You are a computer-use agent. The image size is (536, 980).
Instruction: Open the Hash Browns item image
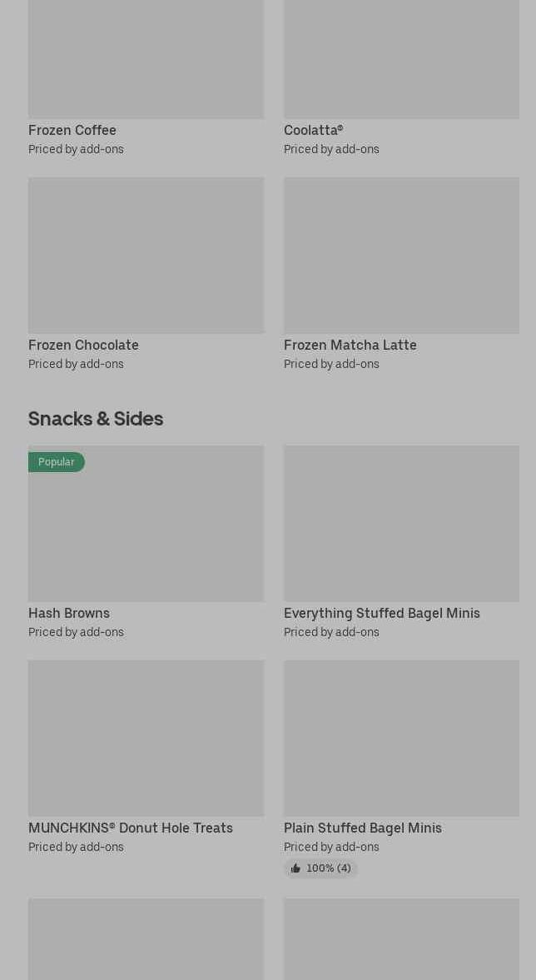click(146, 533)
